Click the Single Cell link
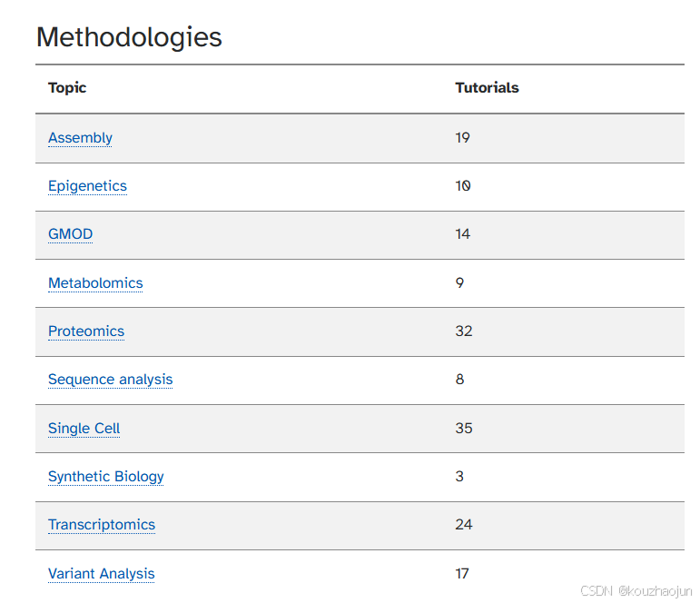 click(x=84, y=429)
